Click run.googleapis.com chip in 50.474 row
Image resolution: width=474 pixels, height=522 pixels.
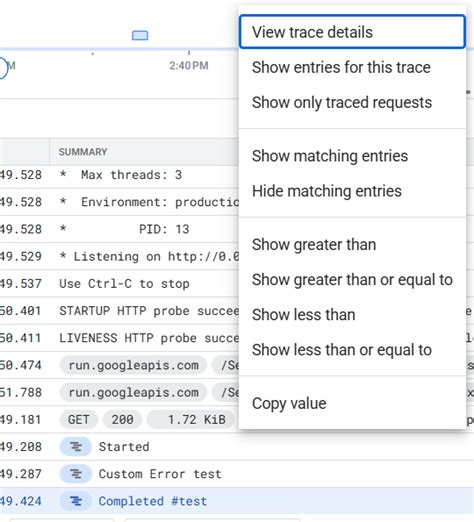tap(133, 365)
